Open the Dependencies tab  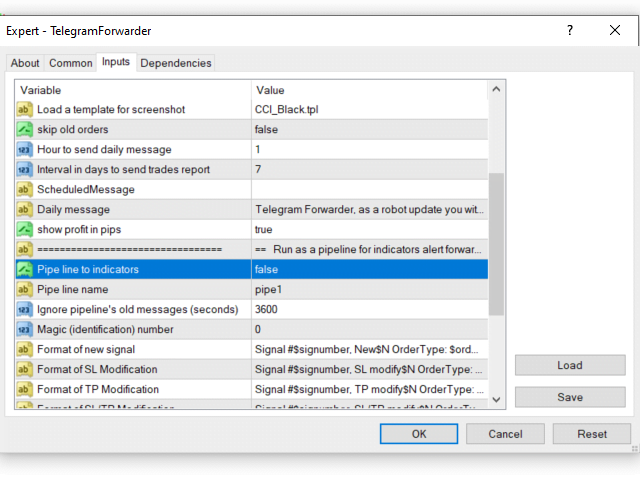[176, 63]
